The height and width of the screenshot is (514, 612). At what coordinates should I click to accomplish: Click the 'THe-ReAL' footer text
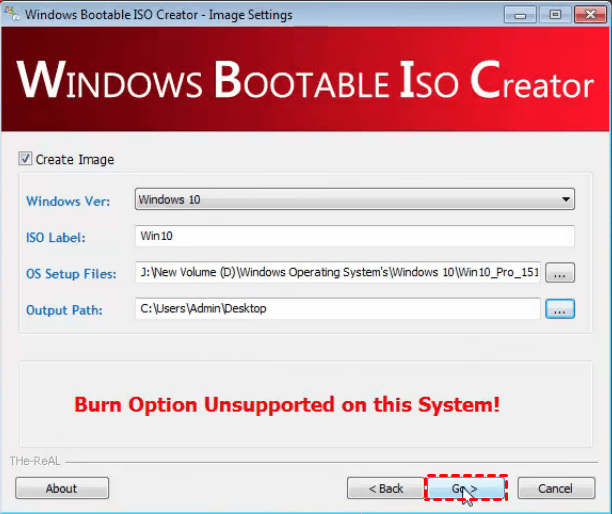35,461
